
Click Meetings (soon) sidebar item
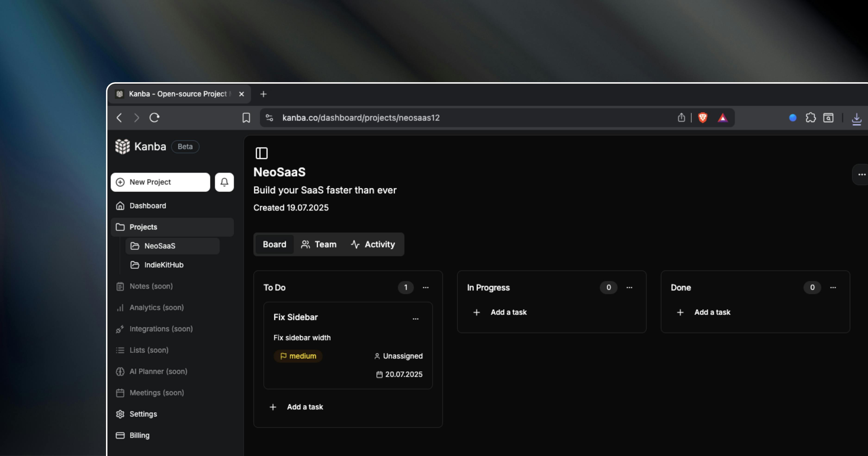coord(172,393)
